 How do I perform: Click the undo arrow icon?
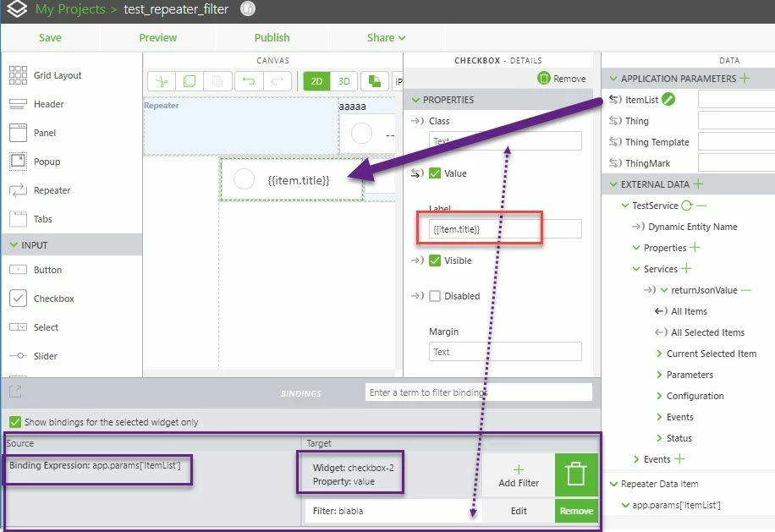[x=249, y=81]
